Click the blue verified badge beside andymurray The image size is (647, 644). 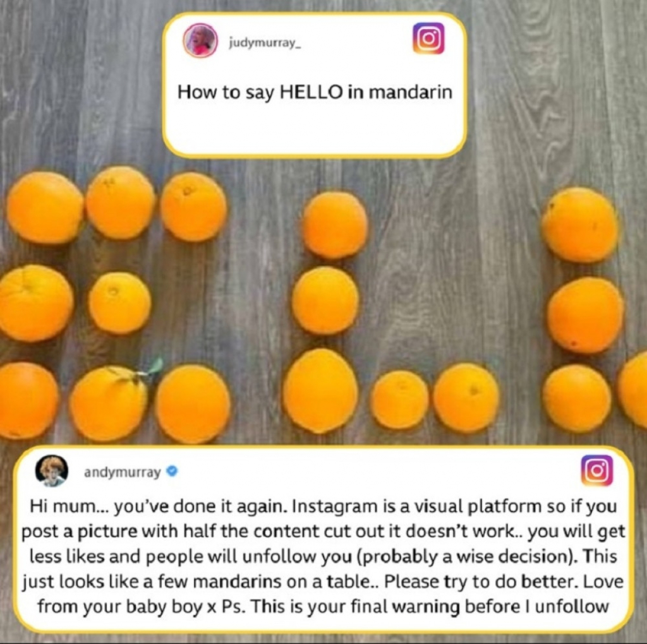click(x=172, y=471)
